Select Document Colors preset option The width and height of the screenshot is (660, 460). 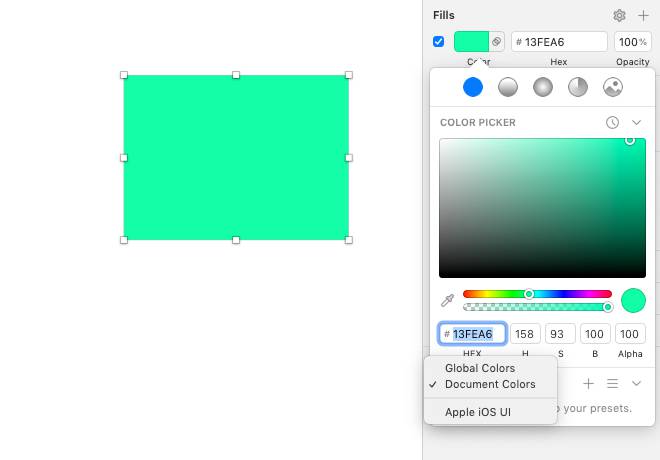tap(490, 384)
